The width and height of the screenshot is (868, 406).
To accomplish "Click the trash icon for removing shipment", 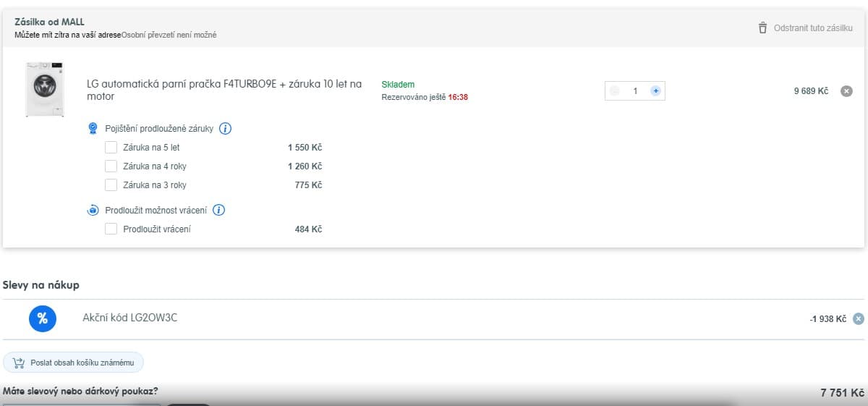I will click(762, 28).
